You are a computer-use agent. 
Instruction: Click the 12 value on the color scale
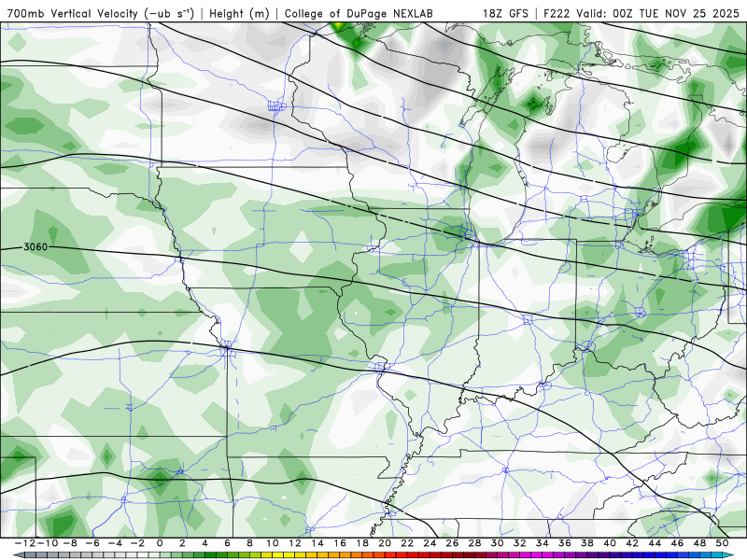coord(295,543)
